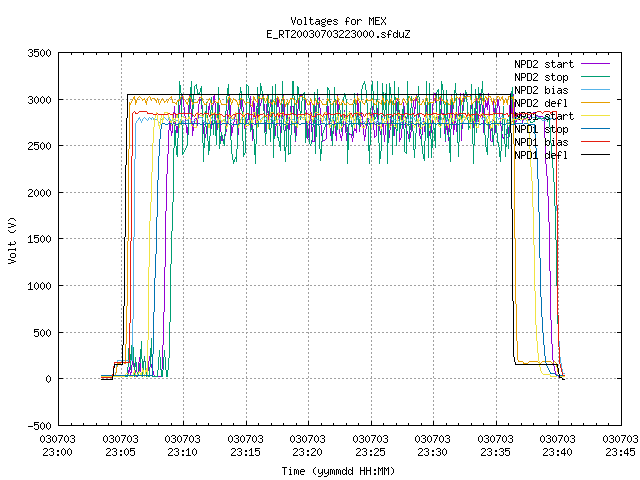Image resolution: width=640 pixels, height=480 pixels.
Task: Click the Volt (V) y-axis label
Action: click(12, 240)
